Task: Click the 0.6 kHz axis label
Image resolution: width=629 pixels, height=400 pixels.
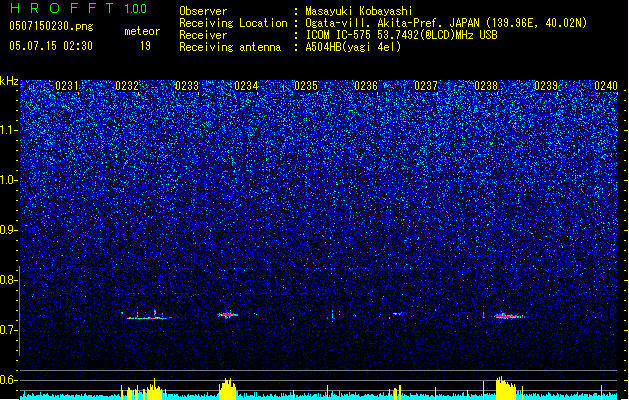Action: (x=8, y=380)
